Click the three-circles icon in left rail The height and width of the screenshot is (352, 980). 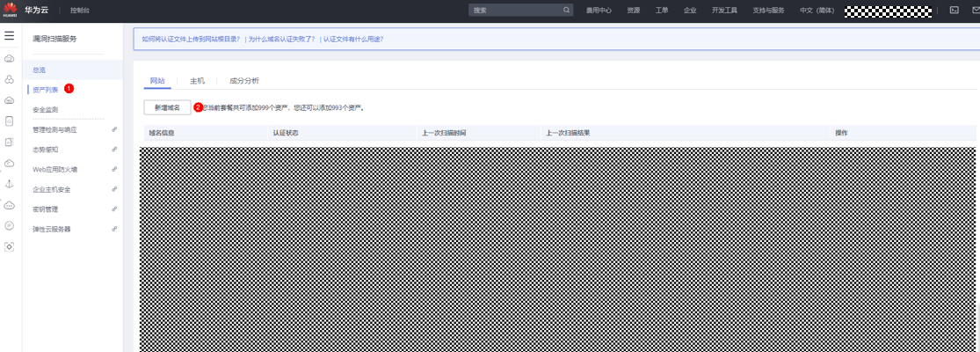(x=10, y=79)
